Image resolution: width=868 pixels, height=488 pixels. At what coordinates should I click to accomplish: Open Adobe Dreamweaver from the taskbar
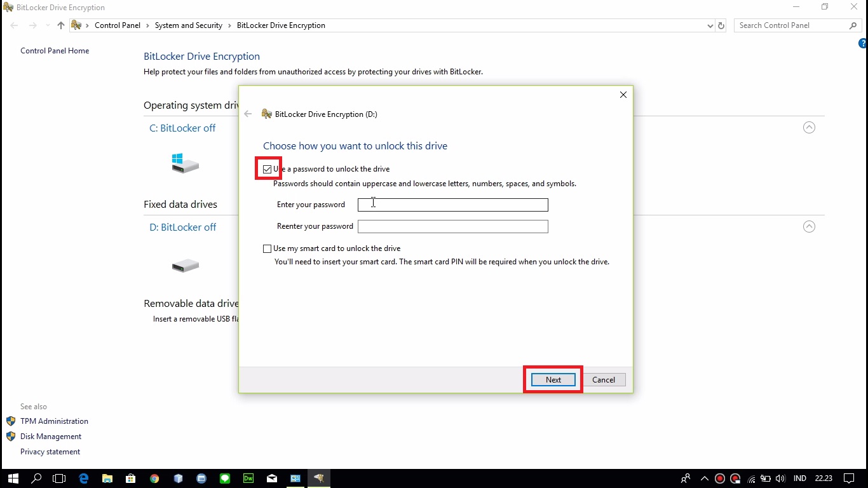pyautogui.click(x=248, y=478)
